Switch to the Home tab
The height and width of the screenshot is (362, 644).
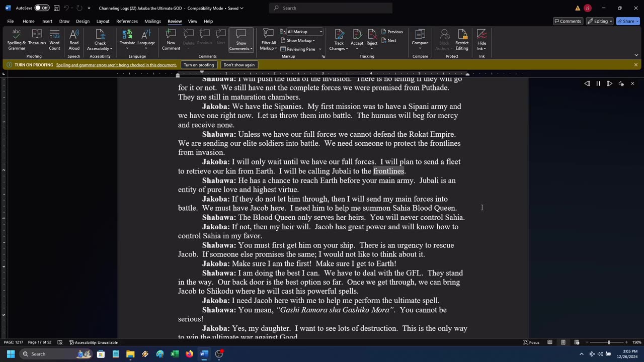point(28,21)
